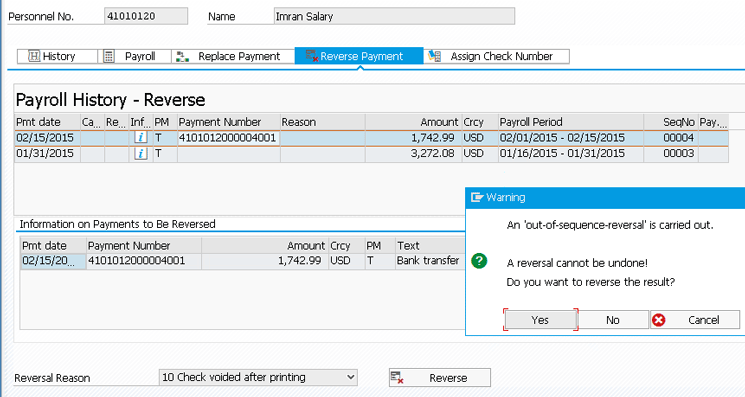The image size is (745, 397).
Task: Click the amount 3,272.08
Action: pyautogui.click(x=413, y=153)
